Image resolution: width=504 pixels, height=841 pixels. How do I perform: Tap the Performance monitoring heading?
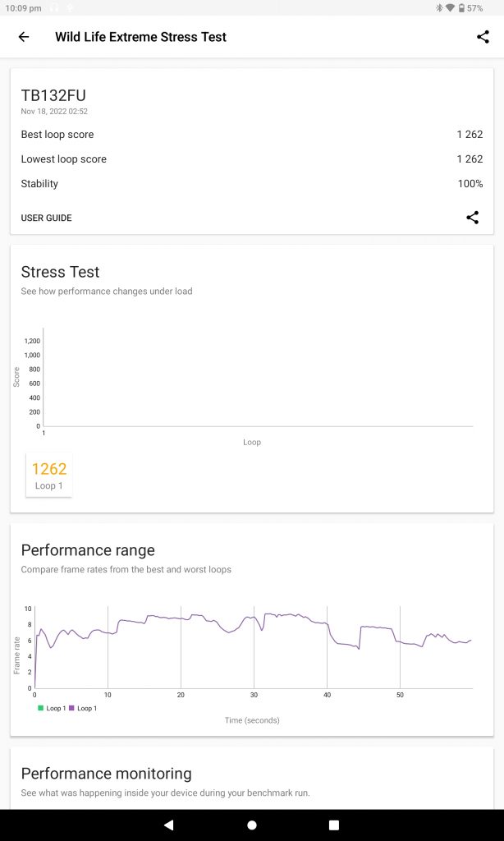[x=106, y=774]
